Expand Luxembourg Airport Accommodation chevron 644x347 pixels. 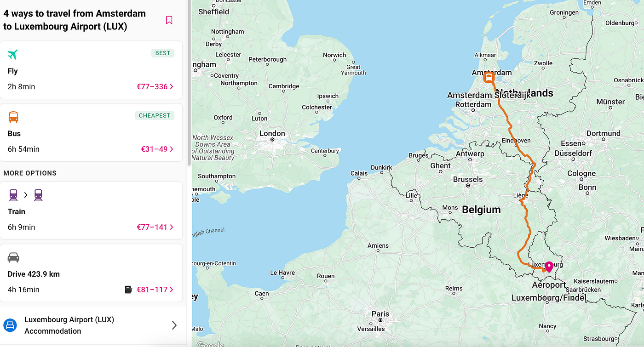pos(174,325)
